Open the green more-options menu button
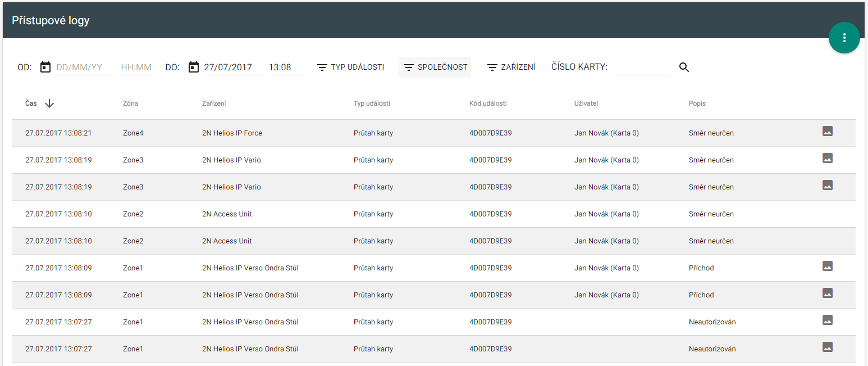 [844, 38]
